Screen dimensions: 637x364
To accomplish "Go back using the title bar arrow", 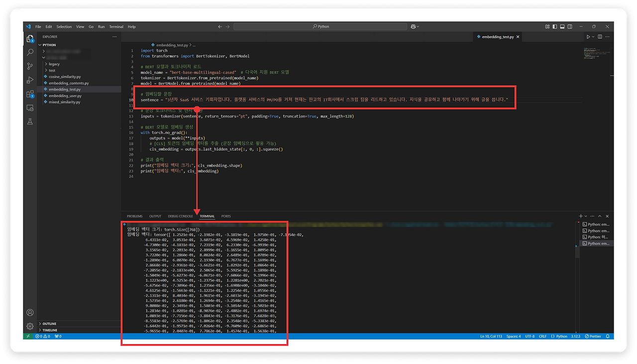I will (x=220, y=26).
